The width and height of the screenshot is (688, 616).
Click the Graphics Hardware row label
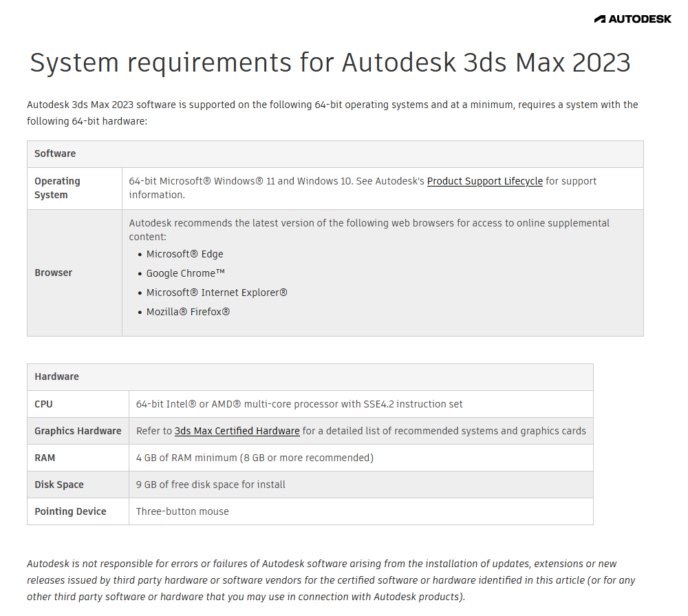pos(78,431)
